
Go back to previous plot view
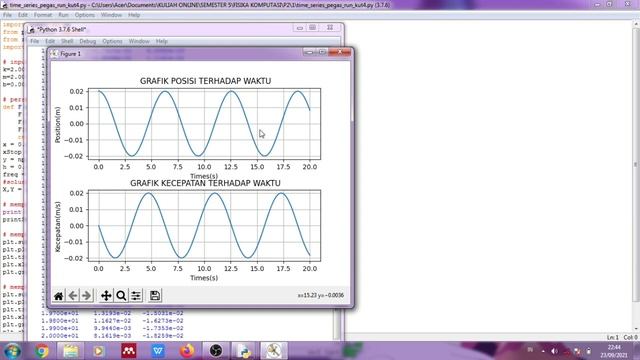[x=73, y=296]
